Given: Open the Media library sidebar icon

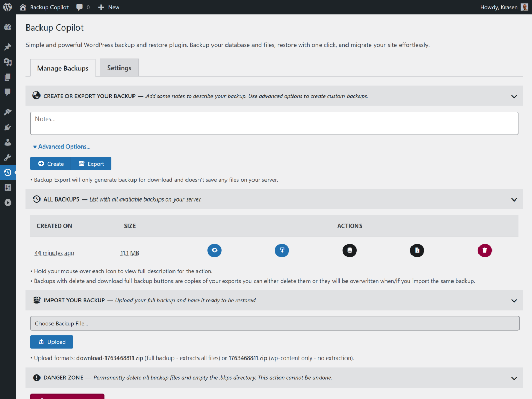Looking at the screenshot, I should coord(7,62).
